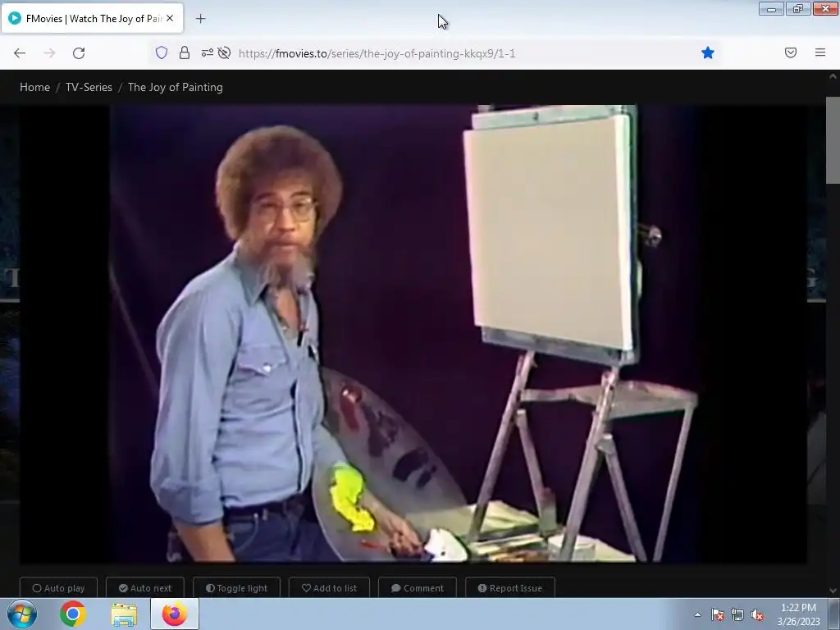The width and height of the screenshot is (840, 630).
Task: Go back with the browser back arrow
Action: tap(20, 53)
